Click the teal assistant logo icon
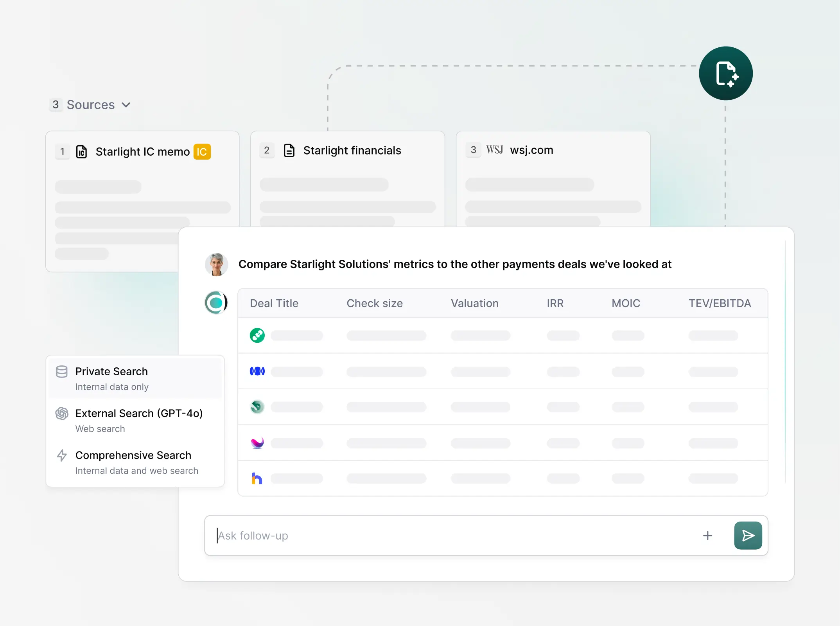Image resolution: width=840 pixels, height=626 pixels. point(216,302)
